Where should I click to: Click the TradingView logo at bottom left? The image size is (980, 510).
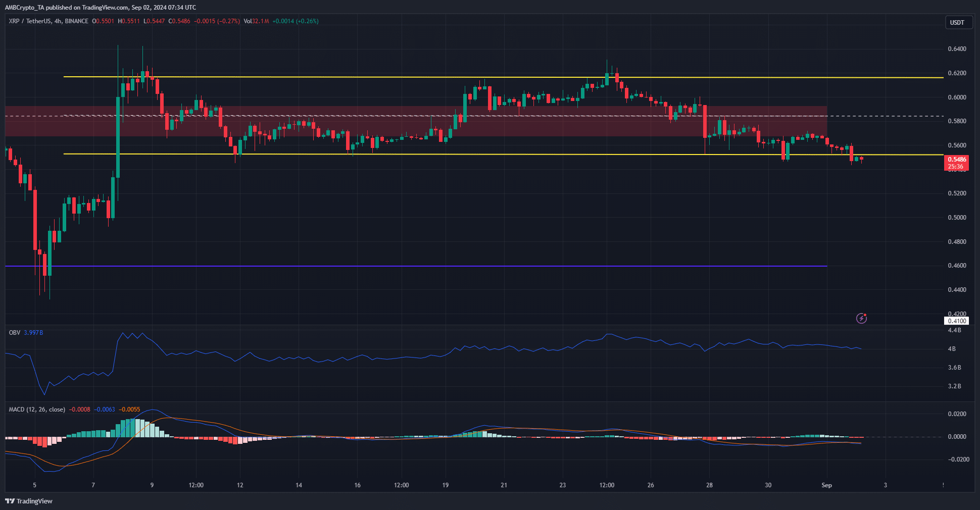tap(29, 501)
